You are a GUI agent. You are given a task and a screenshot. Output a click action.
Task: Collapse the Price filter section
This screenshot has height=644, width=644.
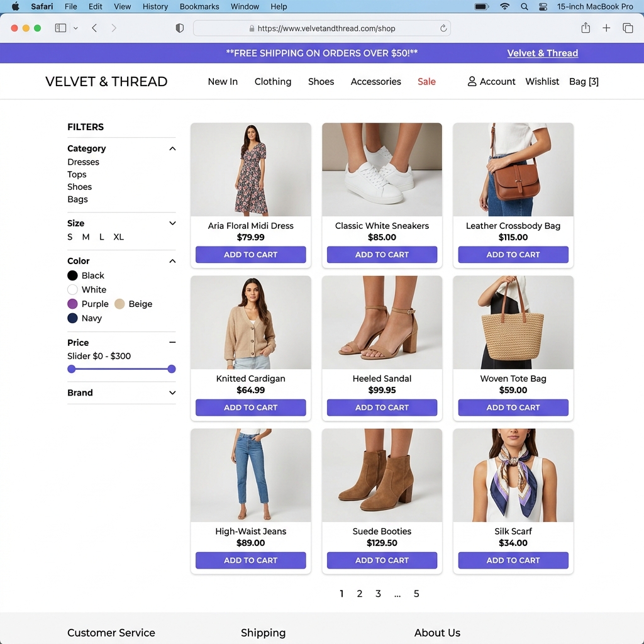[172, 343]
